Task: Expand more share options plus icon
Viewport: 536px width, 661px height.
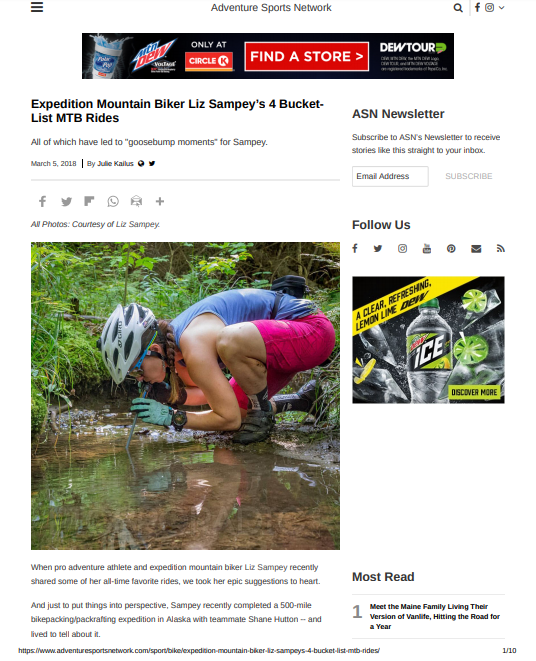Action: (159, 201)
